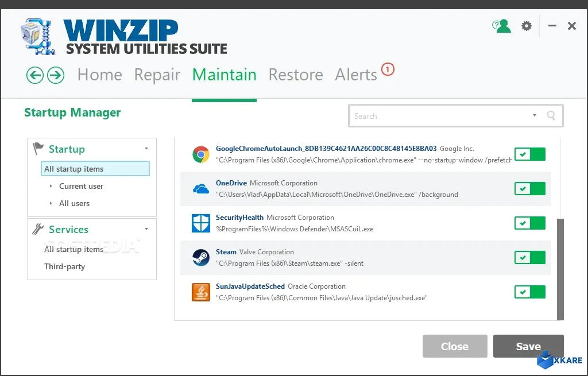Switch to the Repair tab
The height and width of the screenshot is (376, 588).
(157, 75)
